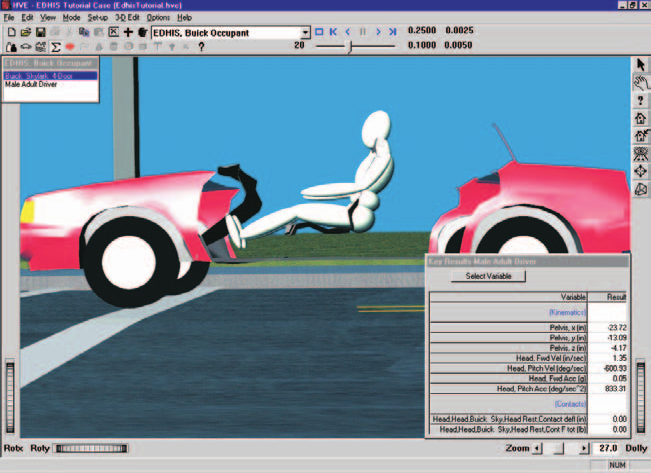651x473 pixels.
Task: Click the Zoom value field showing 27.0
Action: 607,448
